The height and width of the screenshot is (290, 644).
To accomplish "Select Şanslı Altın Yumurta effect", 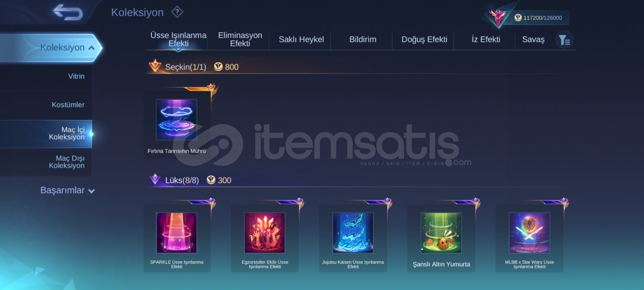I will pyautogui.click(x=441, y=233).
